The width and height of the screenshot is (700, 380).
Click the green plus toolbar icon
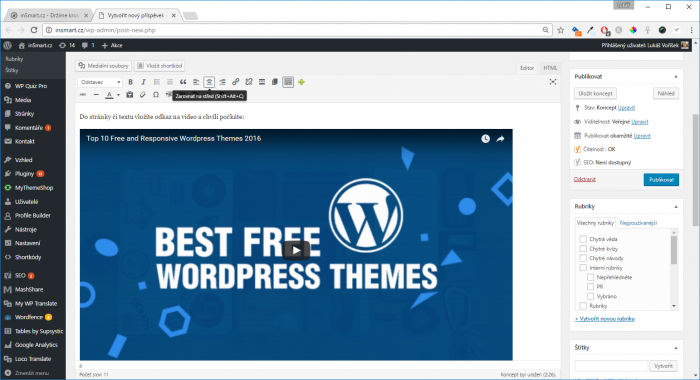pos(301,82)
